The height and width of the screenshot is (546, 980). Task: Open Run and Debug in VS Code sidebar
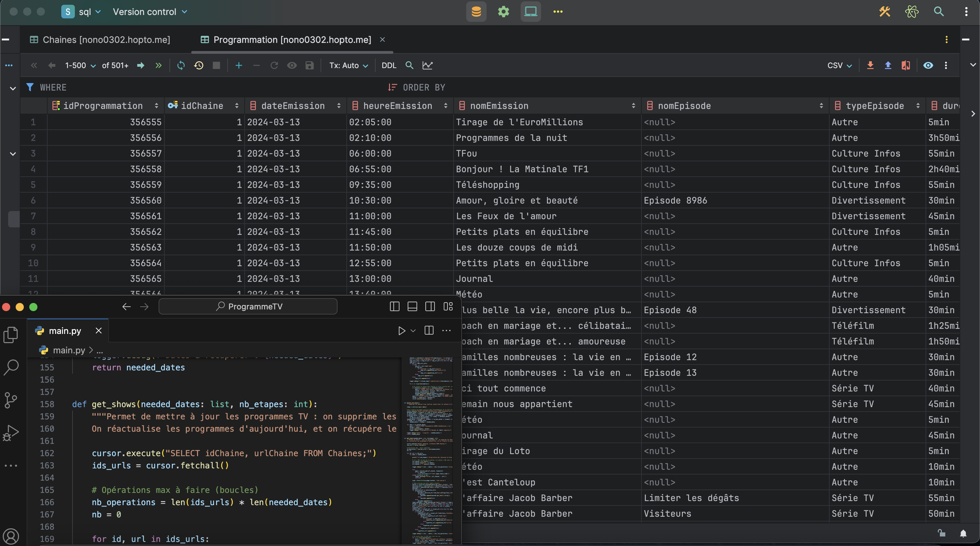(x=11, y=433)
